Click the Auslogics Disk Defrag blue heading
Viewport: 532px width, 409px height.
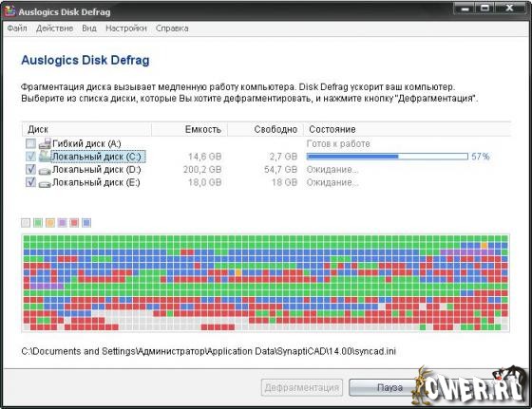(x=85, y=60)
